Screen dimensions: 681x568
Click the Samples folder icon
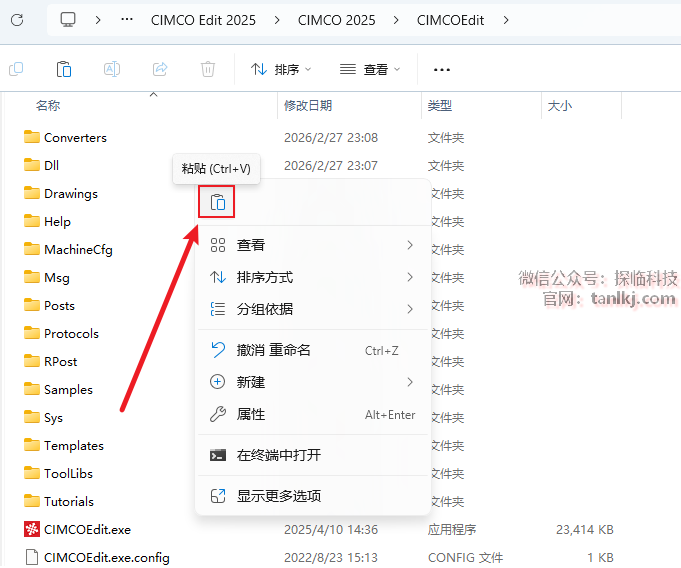(x=32, y=389)
